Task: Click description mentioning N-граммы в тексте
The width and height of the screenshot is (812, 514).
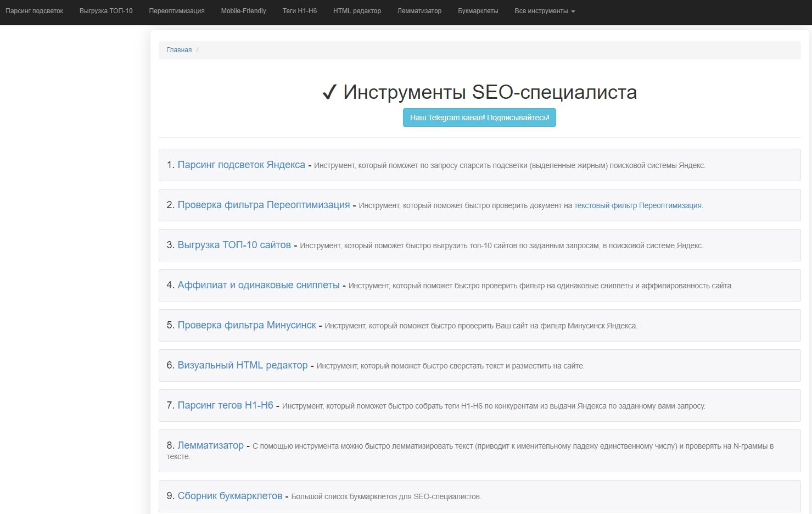Action: [470, 451]
